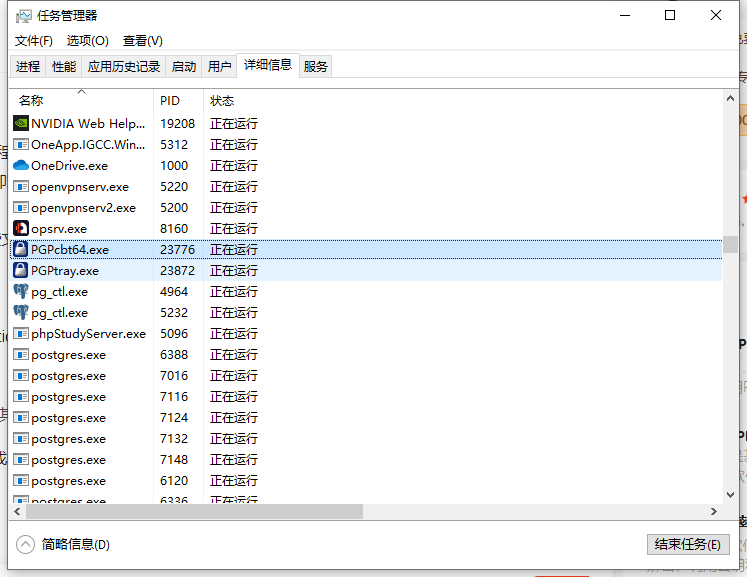
Task: Sort processes by 名称 column header
Action: click(31, 101)
